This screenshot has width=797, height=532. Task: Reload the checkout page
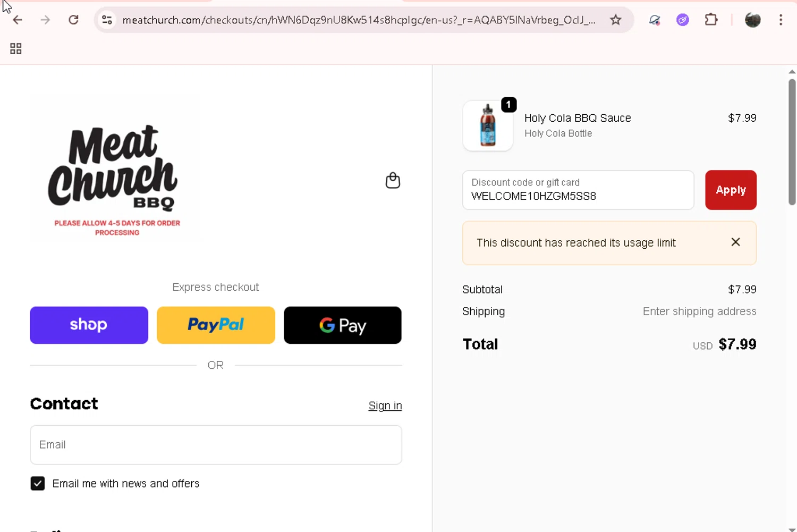pyautogui.click(x=73, y=20)
